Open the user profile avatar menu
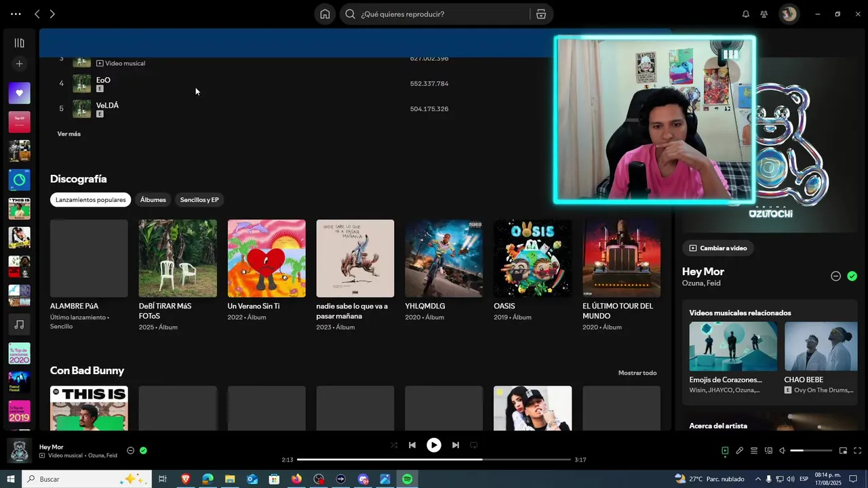 [x=789, y=14]
